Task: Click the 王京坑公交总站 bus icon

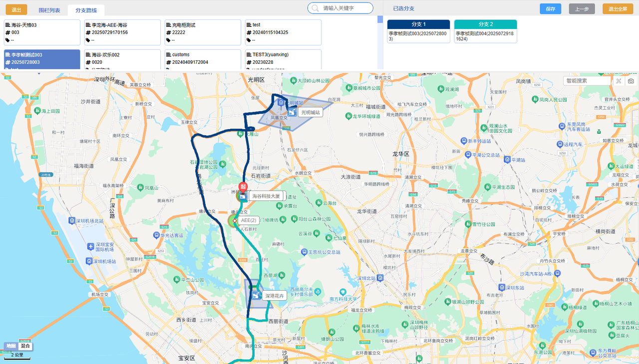Action: (x=304, y=252)
